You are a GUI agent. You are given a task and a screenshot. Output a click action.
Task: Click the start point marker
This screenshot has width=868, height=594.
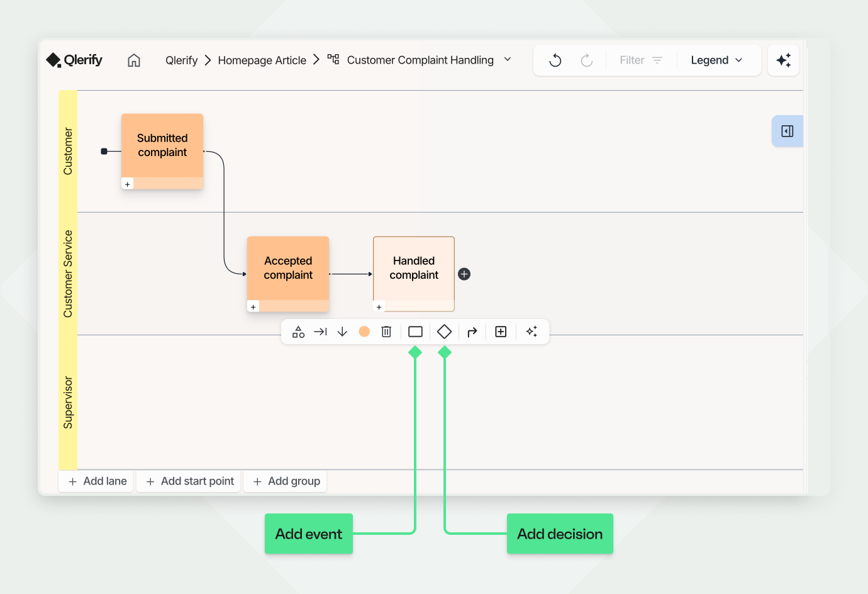104,151
